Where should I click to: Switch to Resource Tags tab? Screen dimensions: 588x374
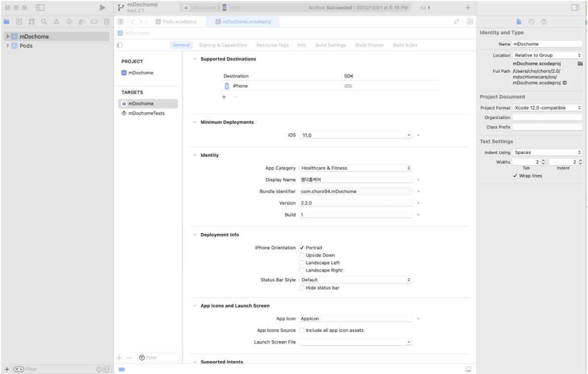[x=272, y=45]
